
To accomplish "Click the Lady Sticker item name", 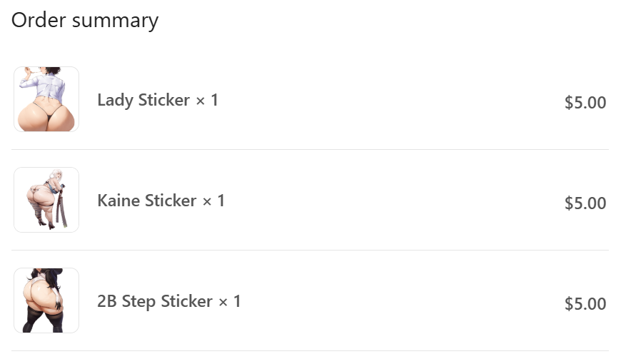I will 143,100.
